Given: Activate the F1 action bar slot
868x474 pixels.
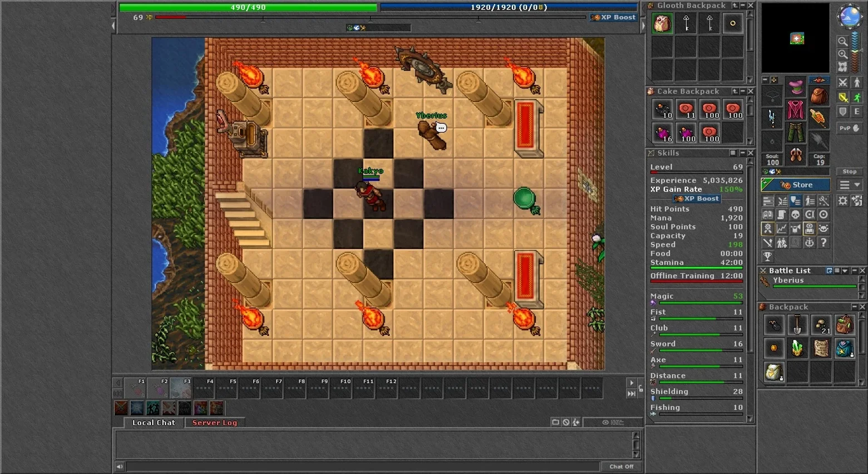Looking at the screenshot, I should click(135, 388).
